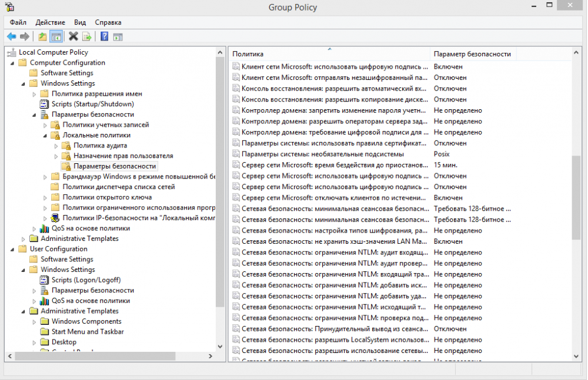588x380 pixels.
Task: Click the policy list vertical scrollbar thumb
Action: pyautogui.click(x=576, y=197)
